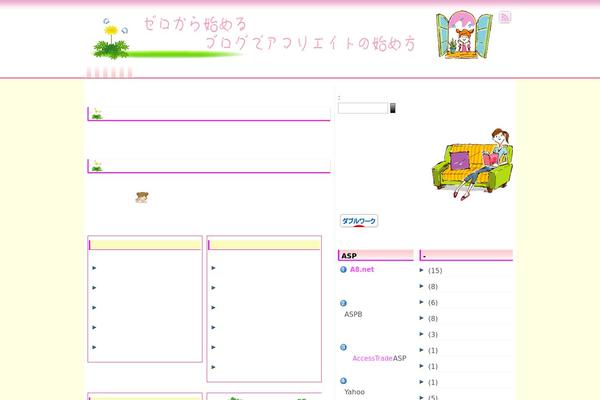Click the ゼロから始める blog title banner

pos(254,38)
